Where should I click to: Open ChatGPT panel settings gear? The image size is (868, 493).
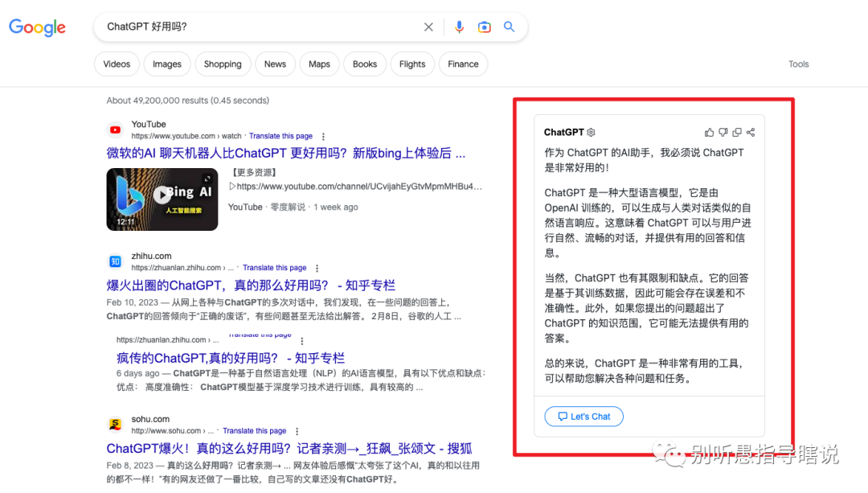pyautogui.click(x=592, y=133)
